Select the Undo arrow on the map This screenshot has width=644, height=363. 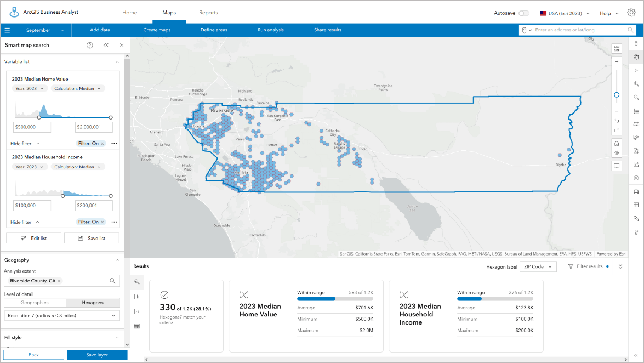point(617,121)
